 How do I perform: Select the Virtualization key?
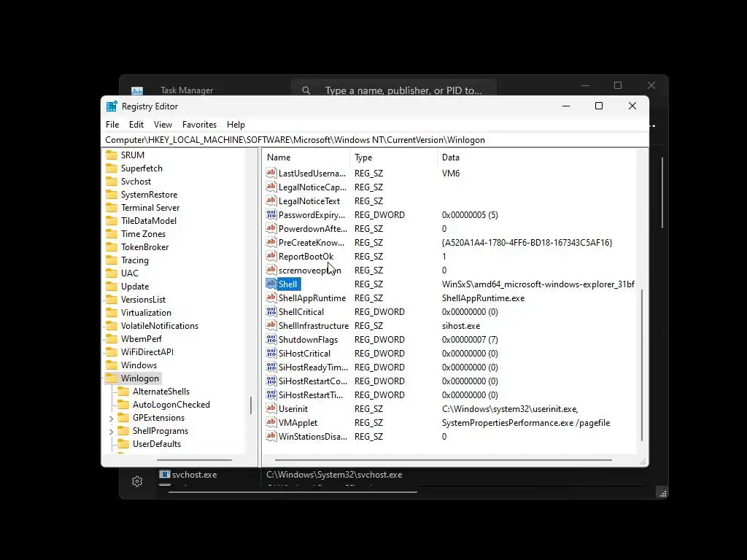[146, 312]
